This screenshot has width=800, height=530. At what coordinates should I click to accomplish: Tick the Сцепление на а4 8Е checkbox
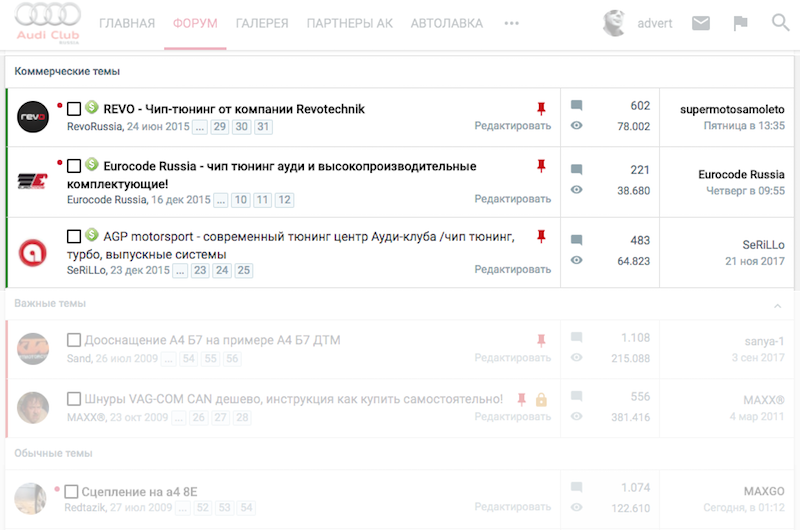71,492
